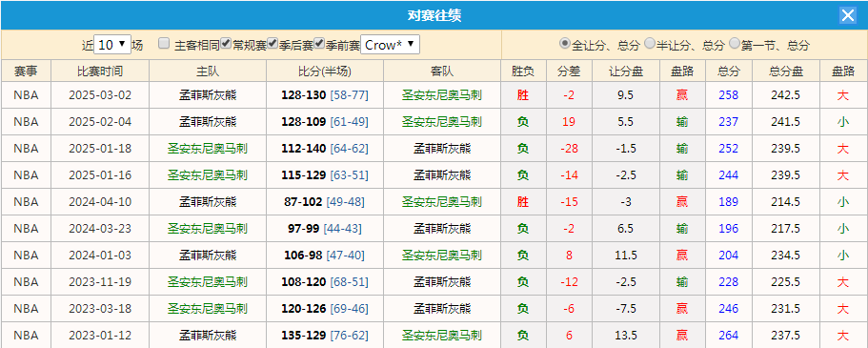
Task: Uncheck the 季前赛 checkbox
Action: [x=319, y=44]
